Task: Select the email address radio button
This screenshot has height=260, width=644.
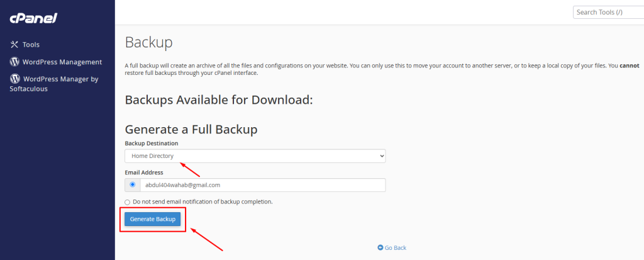Action: click(x=132, y=185)
